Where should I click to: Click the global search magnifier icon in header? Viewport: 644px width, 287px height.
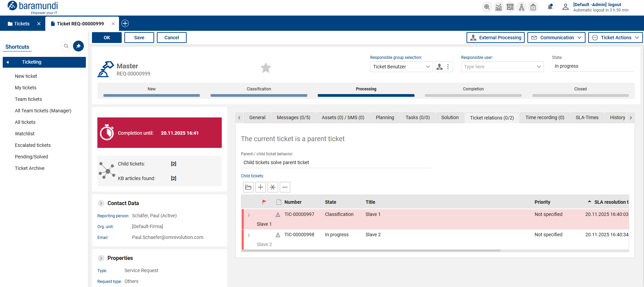tap(487, 7)
